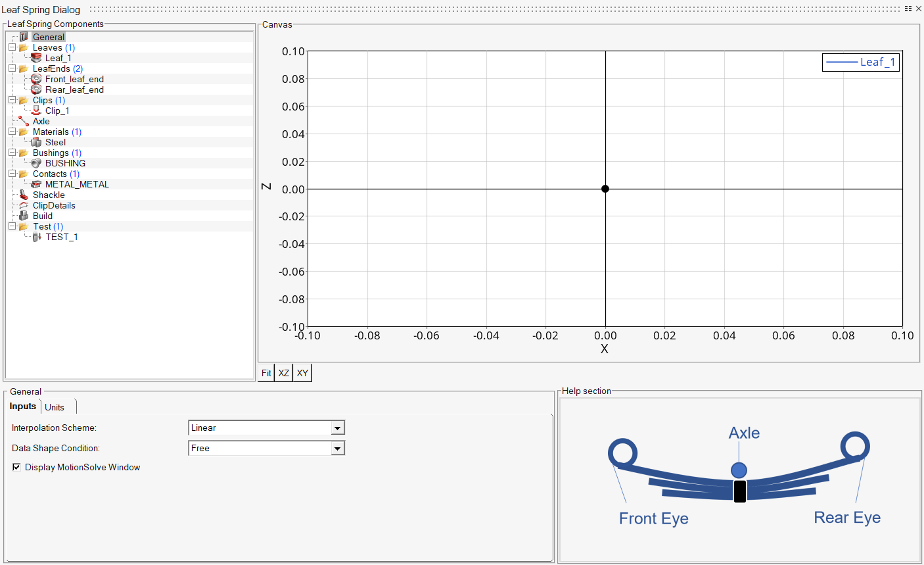Screen dimensions: 924x565
Task: Click the Fit button below the canvas
Action: coord(266,373)
